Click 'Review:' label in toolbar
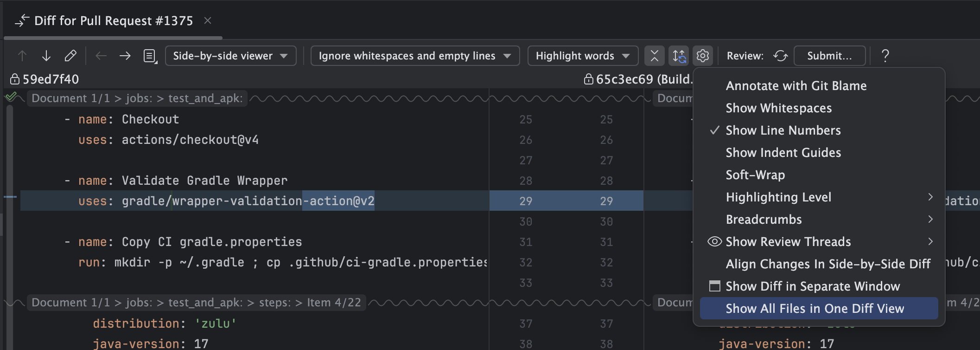 click(x=745, y=56)
